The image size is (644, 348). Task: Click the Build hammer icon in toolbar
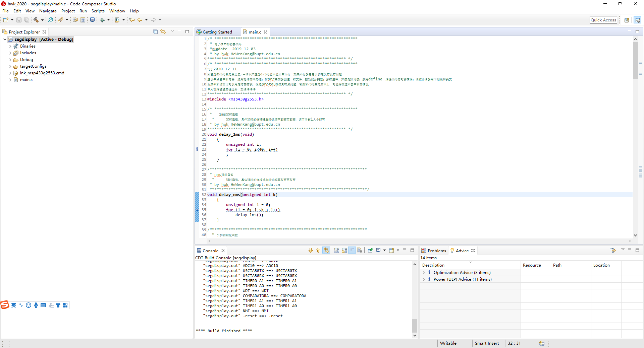[x=36, y=20]
